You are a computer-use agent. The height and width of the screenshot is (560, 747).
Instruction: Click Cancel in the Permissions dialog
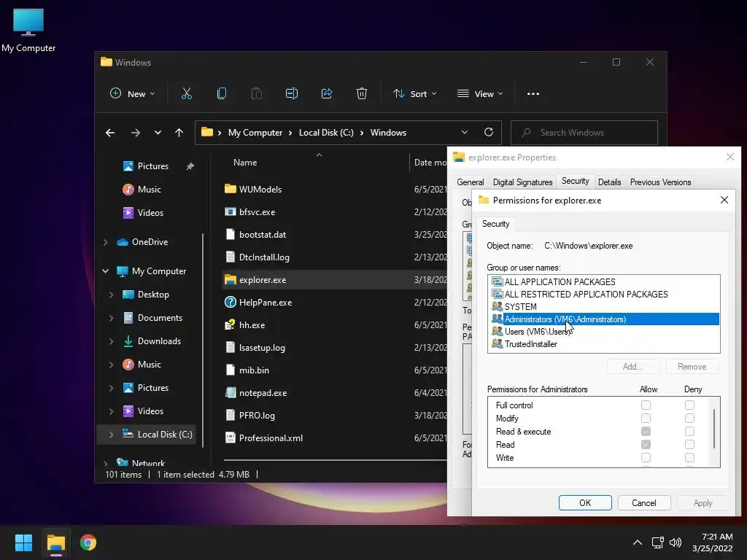[644, 503]
